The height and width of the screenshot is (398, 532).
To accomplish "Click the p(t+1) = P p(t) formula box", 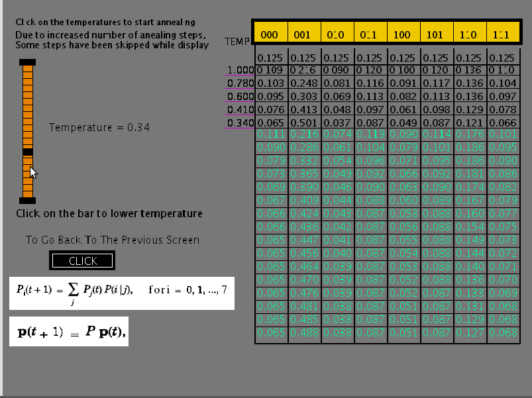I will pyautogui.click(x=69, y=331).
